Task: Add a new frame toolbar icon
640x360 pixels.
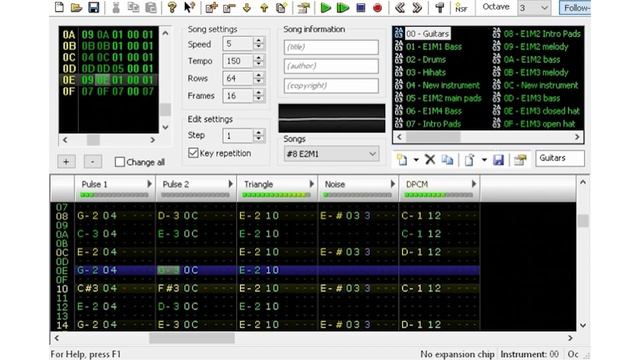Action: (211, 7)
